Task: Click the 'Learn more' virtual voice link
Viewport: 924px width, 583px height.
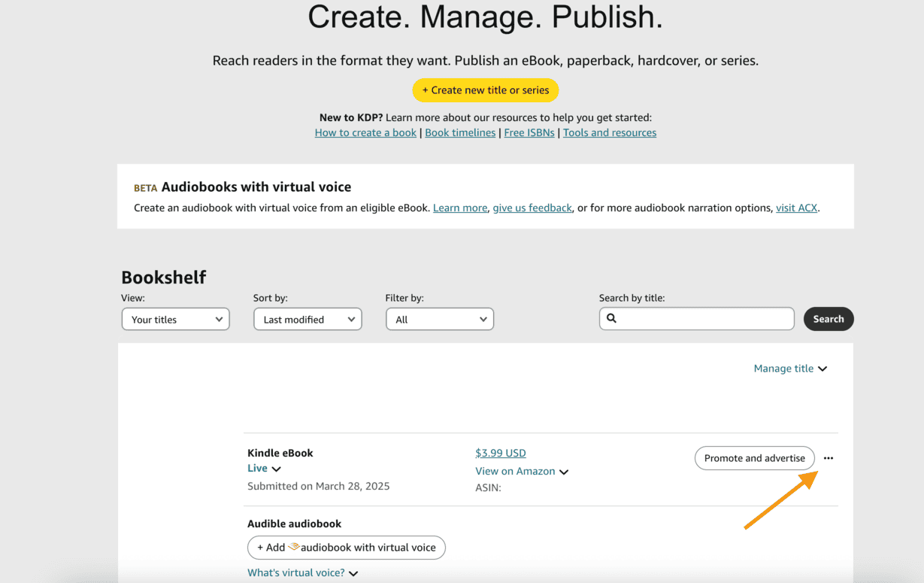Action: (459, 208)
